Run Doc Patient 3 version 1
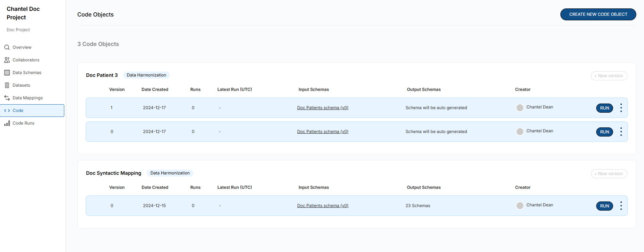The width and height of the screenshot is (644, 252). click(604, 108)
